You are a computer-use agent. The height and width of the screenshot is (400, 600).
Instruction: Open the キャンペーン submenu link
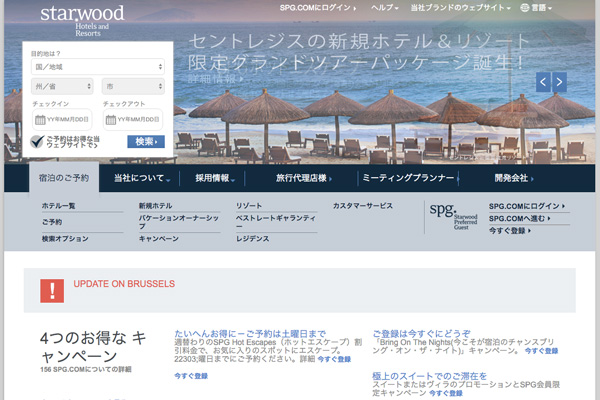pos(159,239)
